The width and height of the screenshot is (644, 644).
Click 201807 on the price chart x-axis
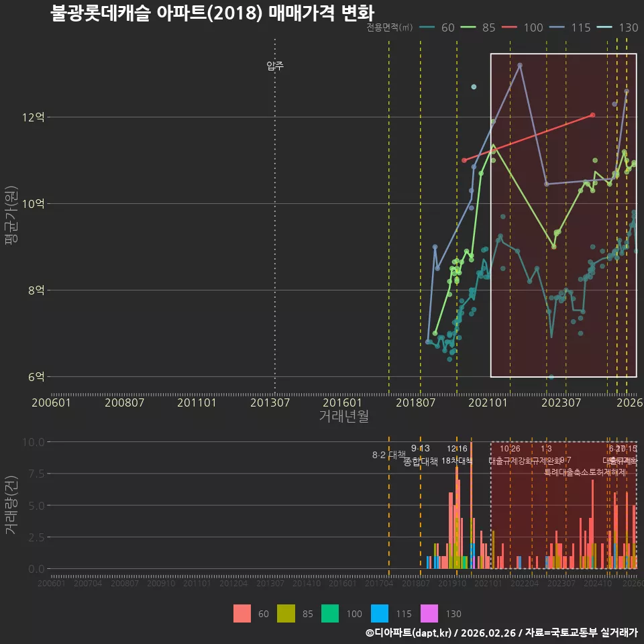[415, 402]
